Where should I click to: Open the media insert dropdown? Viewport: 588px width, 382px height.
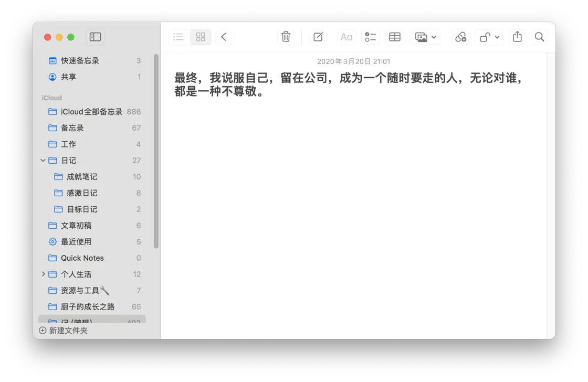coord(426,37)
